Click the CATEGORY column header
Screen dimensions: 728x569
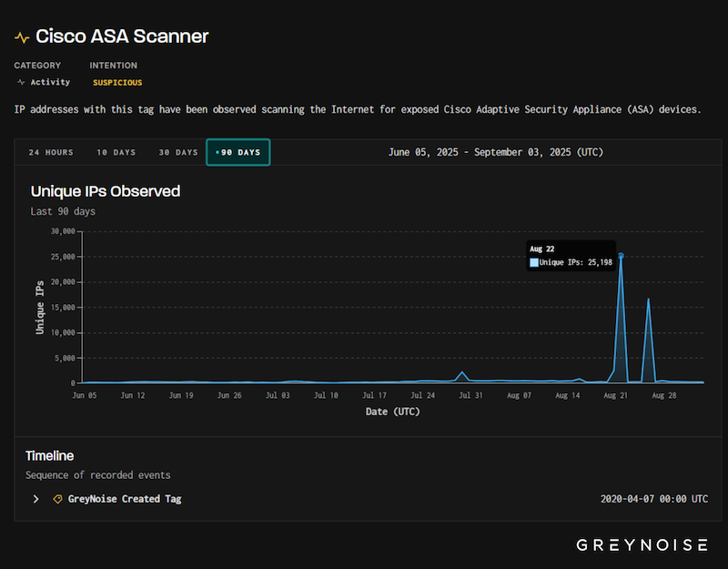[37, 66]
